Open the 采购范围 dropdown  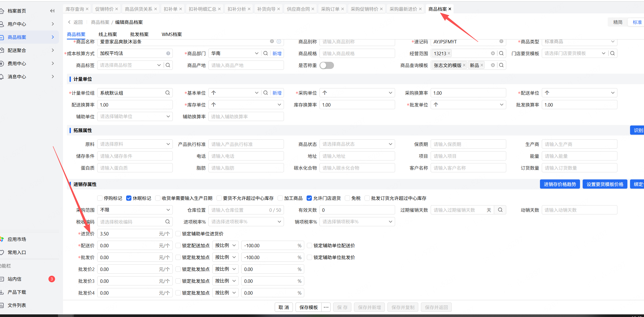[135, 210]
